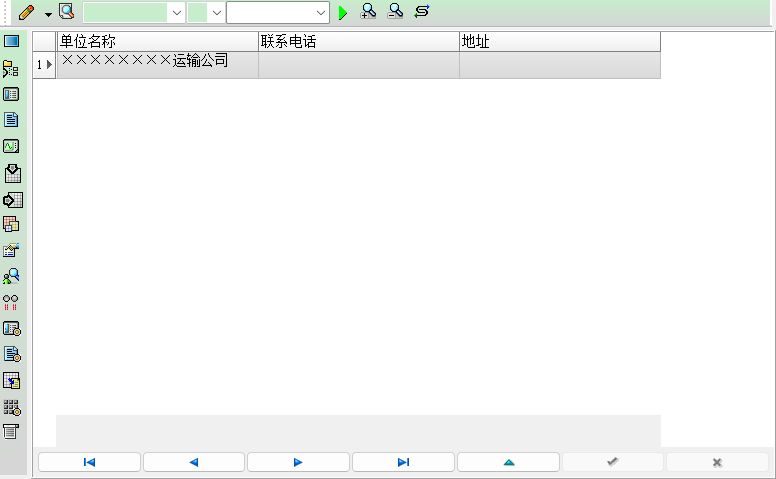
Task: Go to the next record button
Action: [298, 462]
